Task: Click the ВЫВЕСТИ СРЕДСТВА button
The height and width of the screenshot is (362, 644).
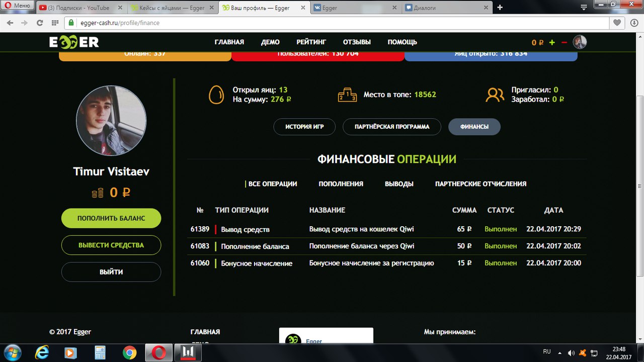Action: [111, 245]
